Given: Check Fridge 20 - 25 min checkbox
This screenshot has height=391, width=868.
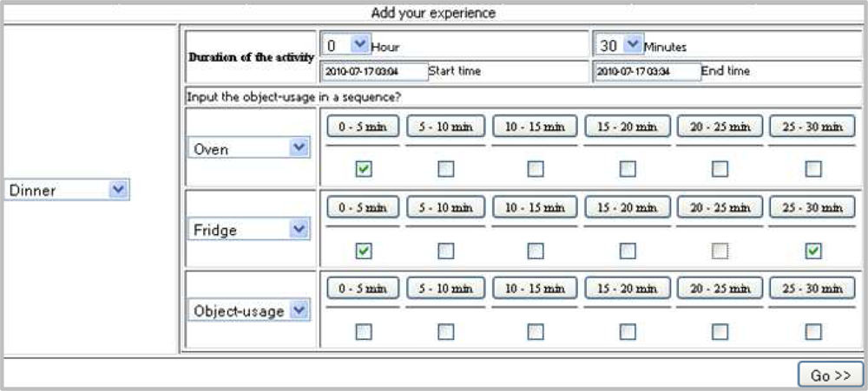Looking at the screenshot, I should click(x=720, y=251).
